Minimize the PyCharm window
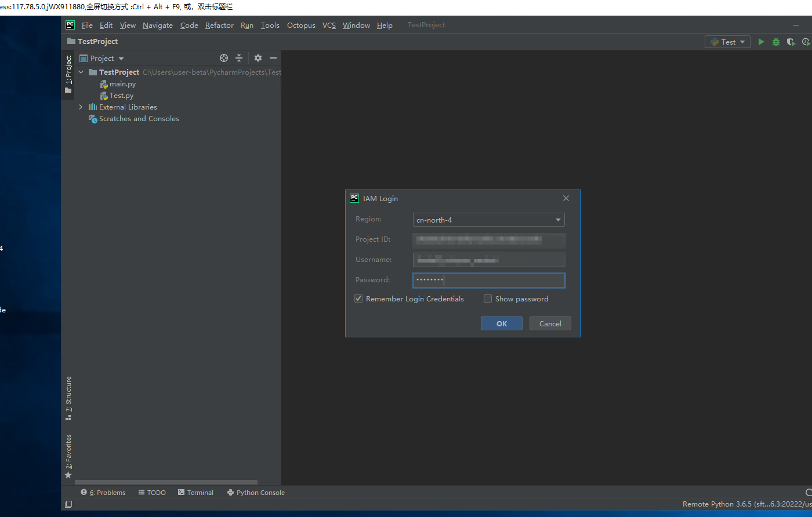 (x=796, y=25)
